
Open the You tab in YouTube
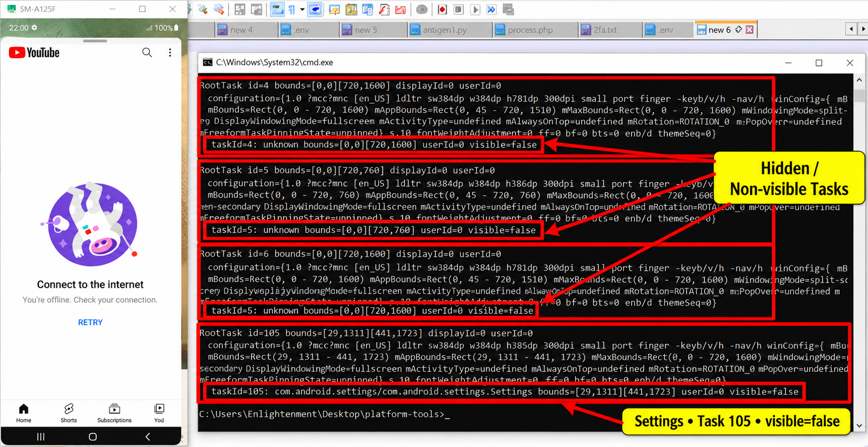coord(159,413)
